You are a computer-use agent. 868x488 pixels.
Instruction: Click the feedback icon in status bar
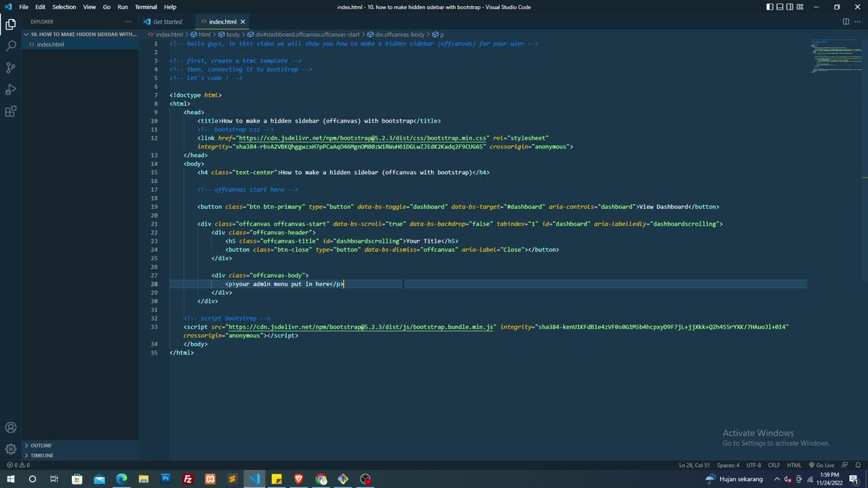[x=845, y=465]
